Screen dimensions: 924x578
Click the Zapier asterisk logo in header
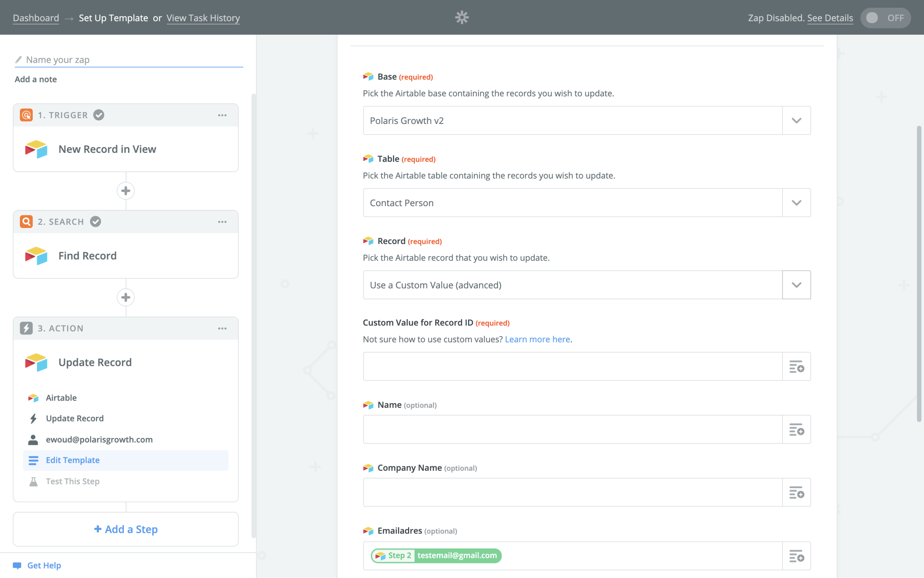pyautogui.click(x=462, y=18)
